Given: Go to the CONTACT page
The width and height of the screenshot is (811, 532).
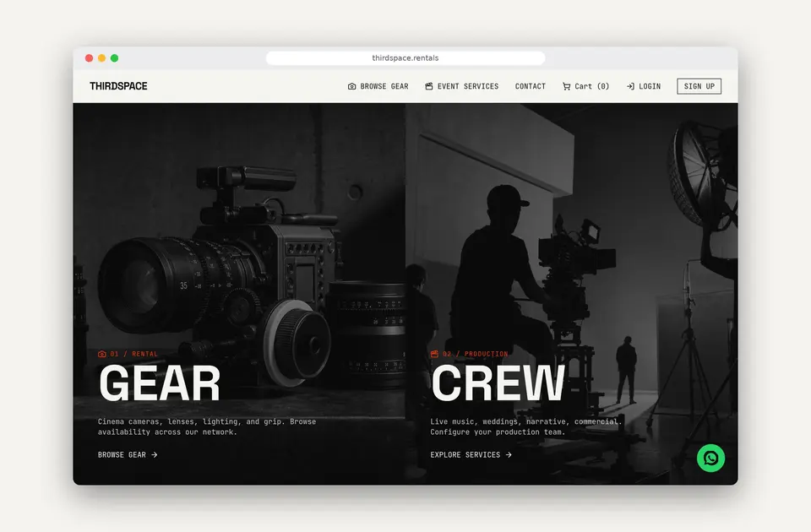Looking at the screenshot, I should pyautogui.click(x=531, y=86).
